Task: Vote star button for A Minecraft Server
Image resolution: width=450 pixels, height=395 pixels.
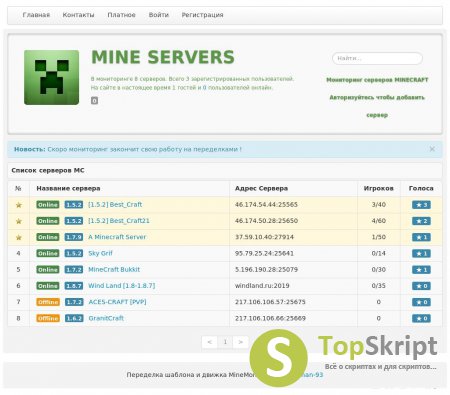Action: click(x=421, y=237)
